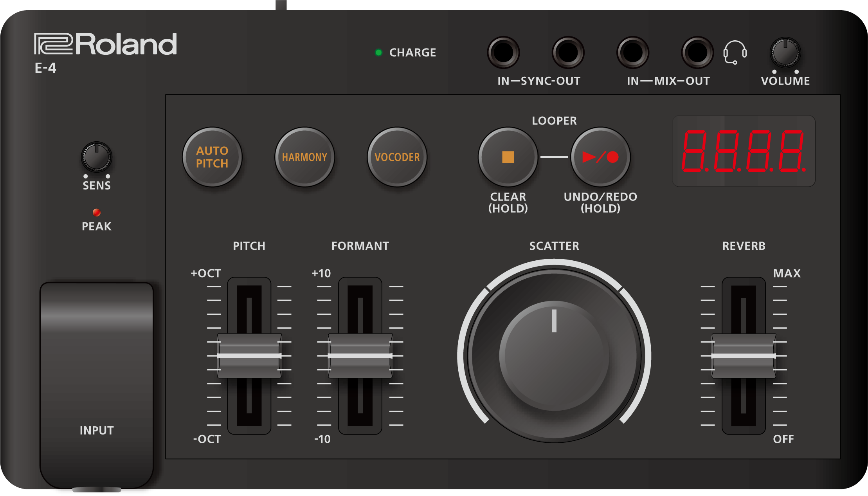Click the SENS knob

click(97, 157)
